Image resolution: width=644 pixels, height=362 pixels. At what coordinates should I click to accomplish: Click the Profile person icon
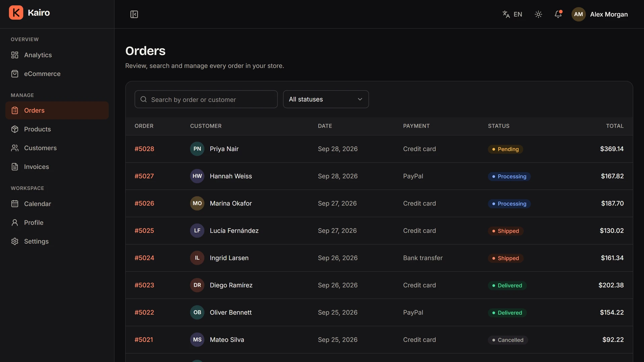tap(15, 223)
